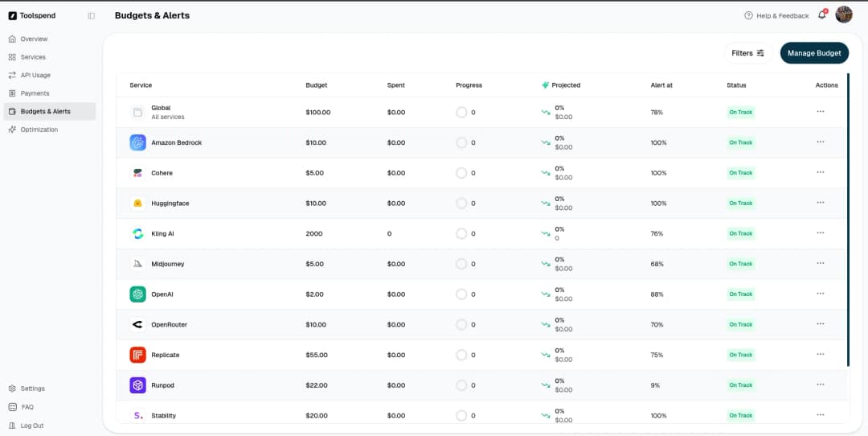Click the Replicate service icon
Image resolution: width=868 pixels, height=436 pixels.
(137, 355)
